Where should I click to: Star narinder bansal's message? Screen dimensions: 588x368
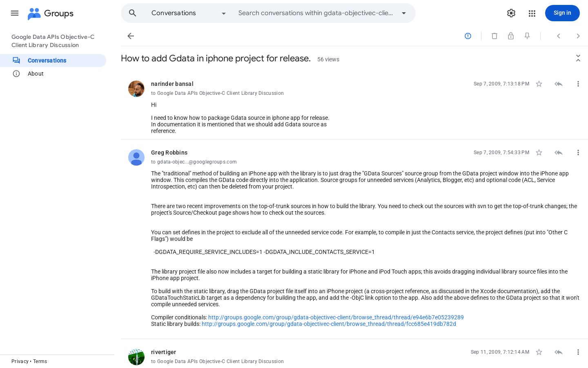[539, 84]
